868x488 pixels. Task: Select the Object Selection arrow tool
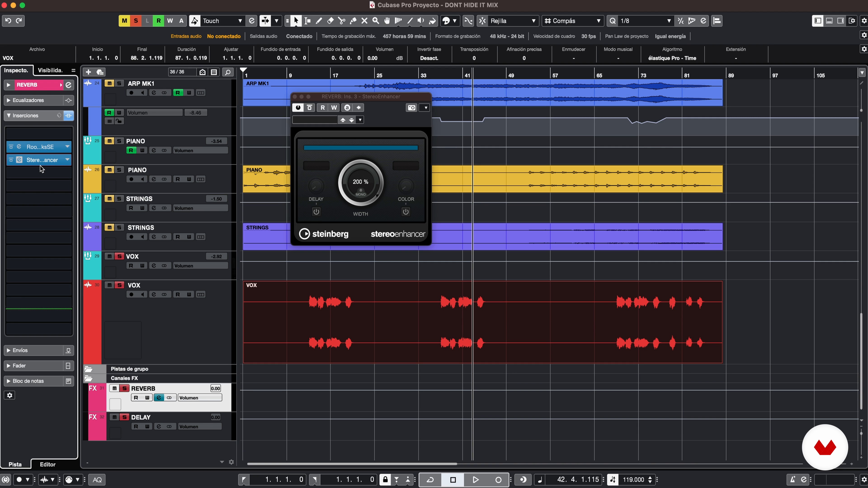(x=296, y=21)
